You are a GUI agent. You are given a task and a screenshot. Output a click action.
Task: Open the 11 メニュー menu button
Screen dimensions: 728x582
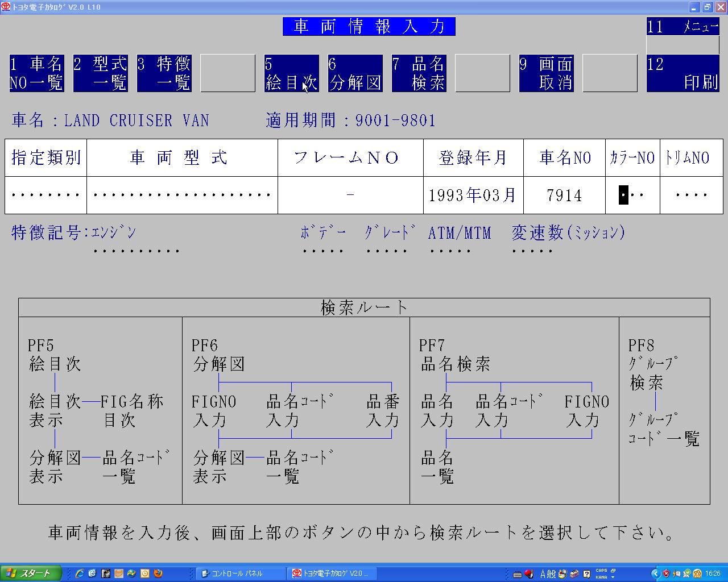point(683,27)
